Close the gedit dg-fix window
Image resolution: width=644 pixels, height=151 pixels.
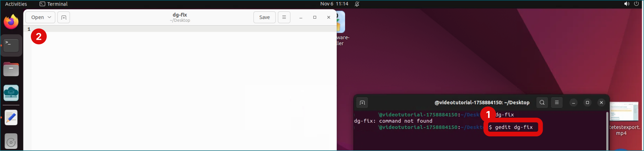point(329,17)
